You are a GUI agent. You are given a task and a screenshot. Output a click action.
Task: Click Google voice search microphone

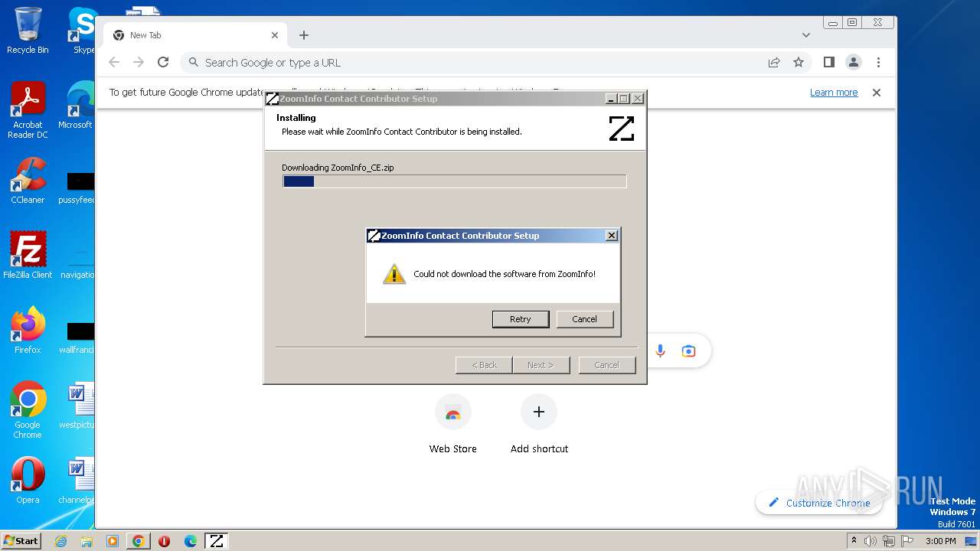coord(660,351)
